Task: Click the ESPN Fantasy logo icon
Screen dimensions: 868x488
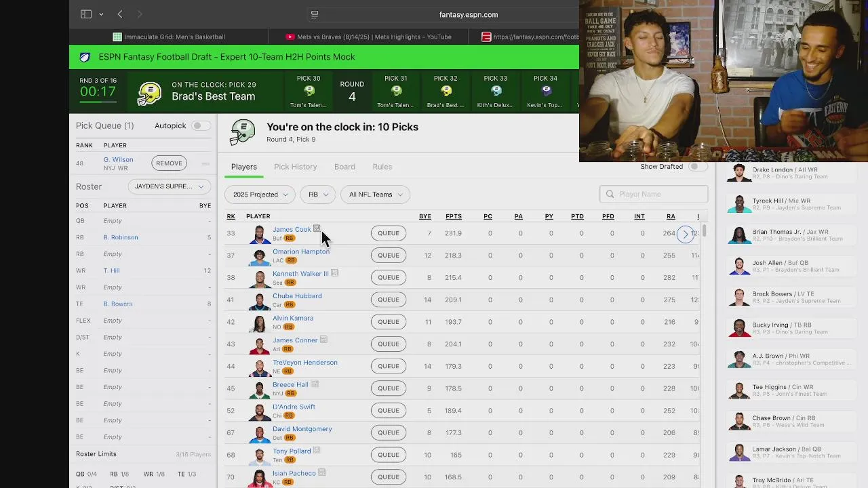Action: (x=85, y=57)
